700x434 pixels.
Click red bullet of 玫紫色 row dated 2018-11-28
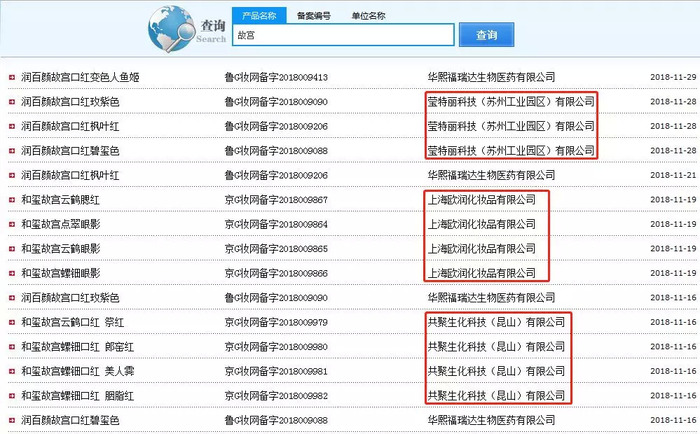pyautogui.click(x=12, y=102)
